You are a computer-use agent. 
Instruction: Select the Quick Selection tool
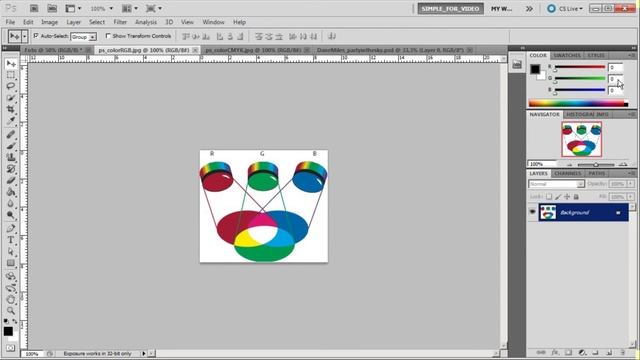tap(11, 98)
